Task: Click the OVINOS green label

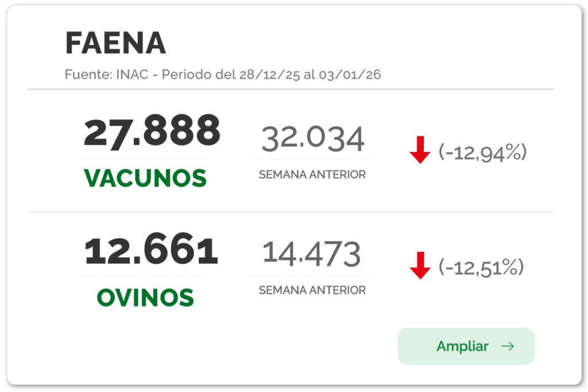Action: (145, 297)
